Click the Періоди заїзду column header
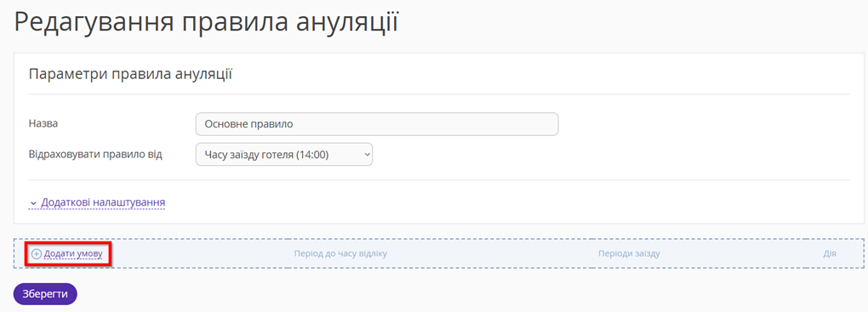 point(629,254)
